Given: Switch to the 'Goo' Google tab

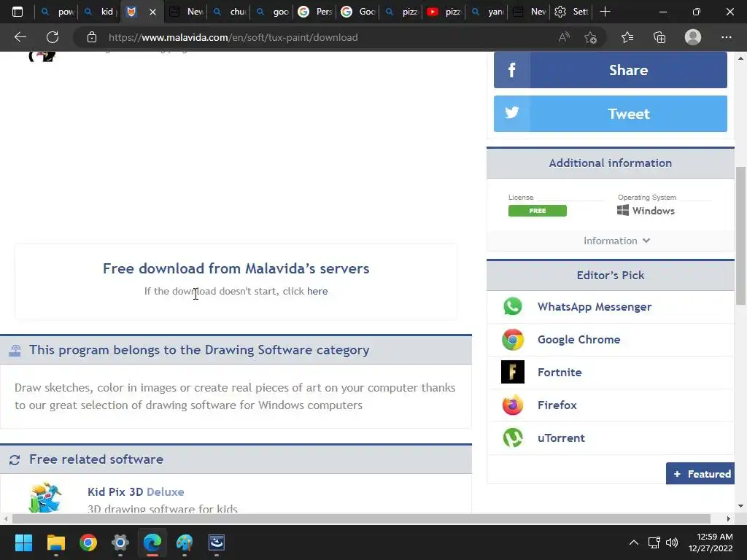Looking at the screenshot, I should [357, 12].
